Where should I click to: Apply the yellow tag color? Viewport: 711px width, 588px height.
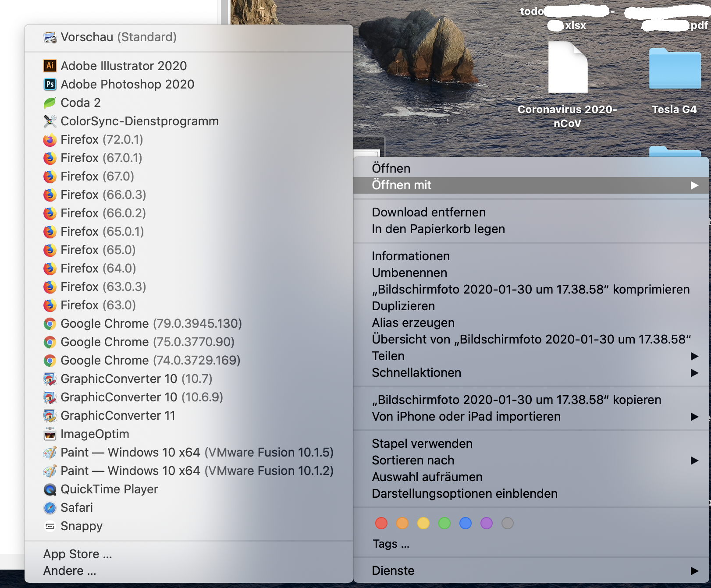[x=423, y=523]
